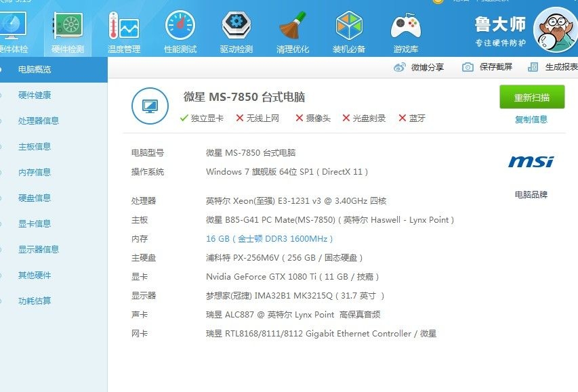Click the 处理器 row label

[x=144, y=201]
